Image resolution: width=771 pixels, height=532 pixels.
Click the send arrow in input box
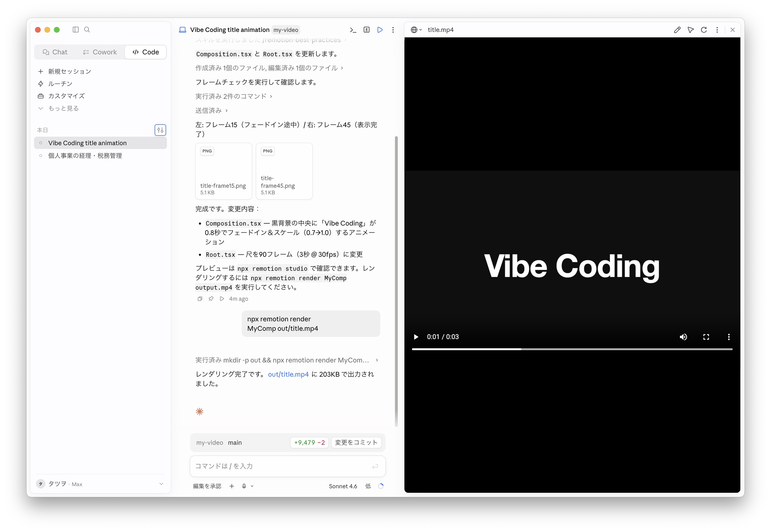[x=375, y=466]
